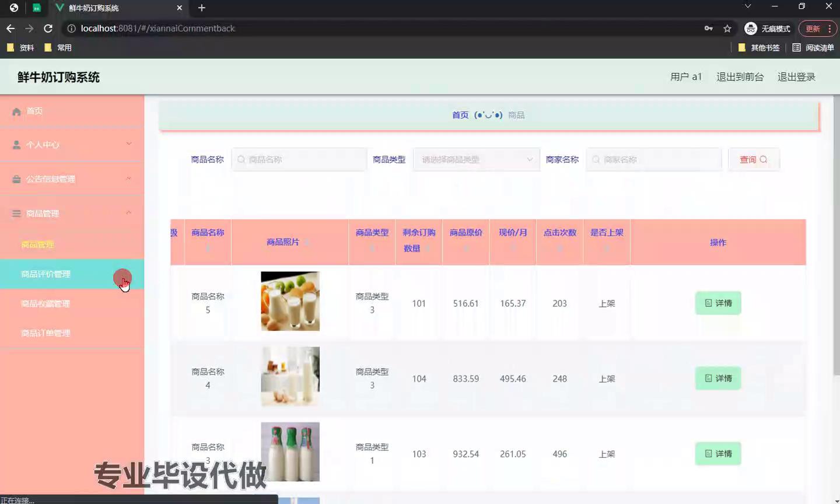The width and height of the screenshot is (840, 504).
Task: Click the bookmark star icon
Action: (727, 28)
